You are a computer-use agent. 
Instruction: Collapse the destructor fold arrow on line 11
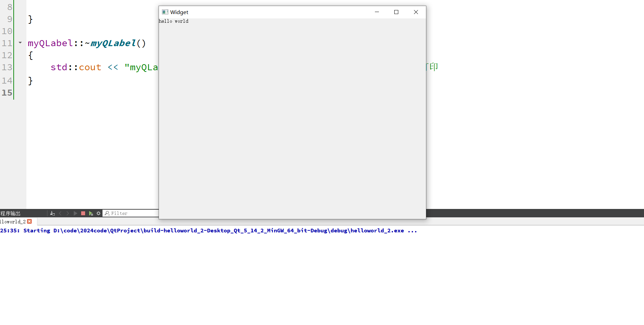click(x=20, y=43)
